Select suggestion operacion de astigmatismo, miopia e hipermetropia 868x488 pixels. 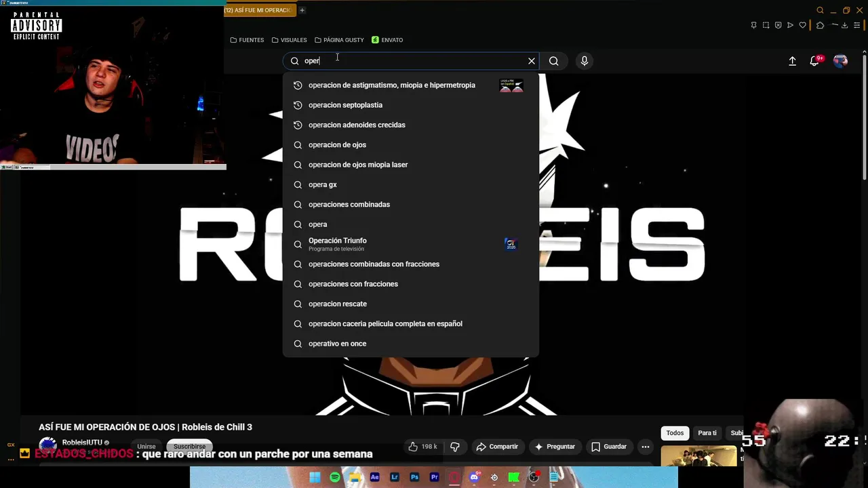click(x=410, y=85)
